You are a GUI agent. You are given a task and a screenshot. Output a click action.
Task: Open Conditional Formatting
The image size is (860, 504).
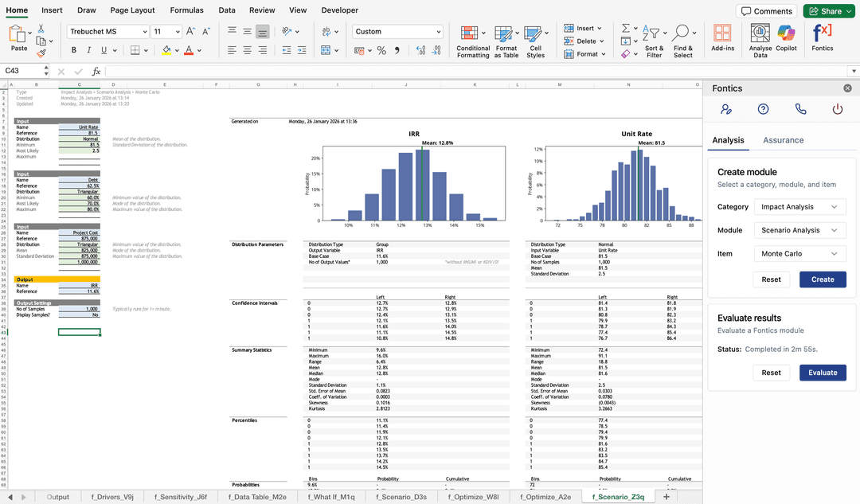pyautogui.click(x=473, y=41)
